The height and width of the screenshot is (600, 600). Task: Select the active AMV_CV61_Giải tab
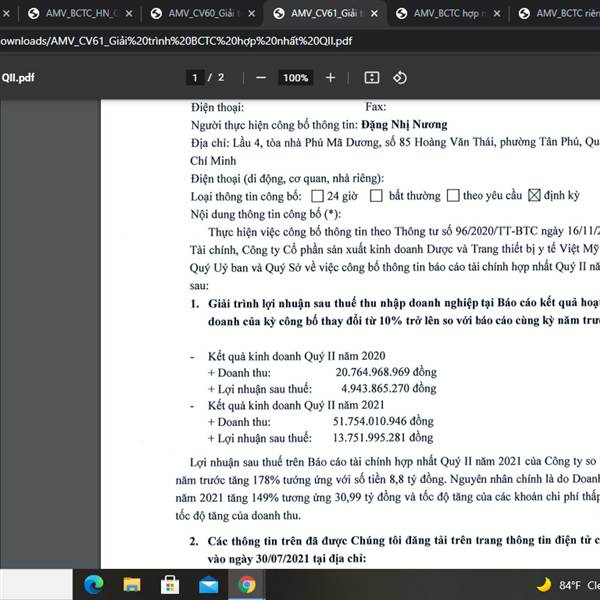tap(325, 13)
